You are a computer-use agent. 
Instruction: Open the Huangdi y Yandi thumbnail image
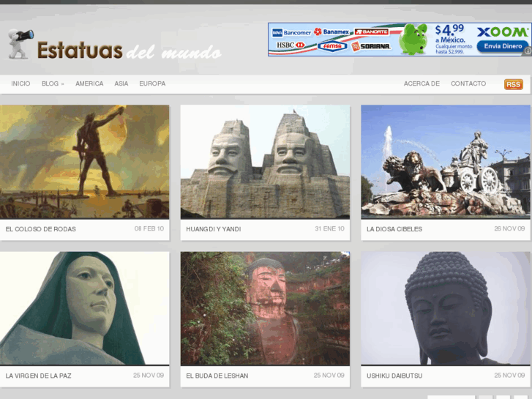[x=265, y=162]
